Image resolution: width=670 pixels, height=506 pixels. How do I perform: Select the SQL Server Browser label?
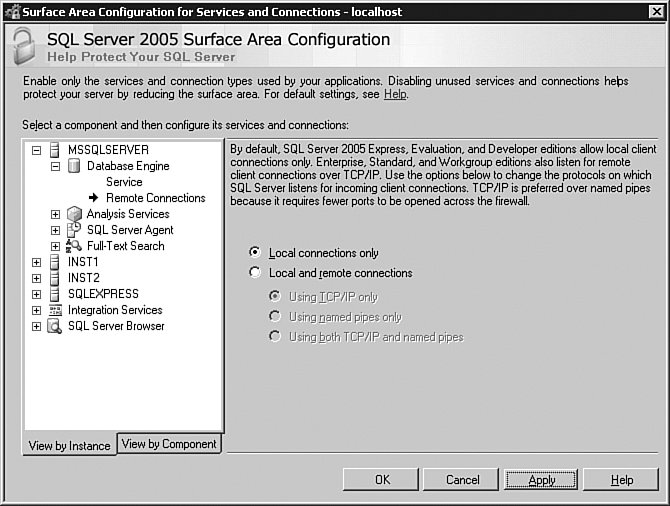pos(116,326)
